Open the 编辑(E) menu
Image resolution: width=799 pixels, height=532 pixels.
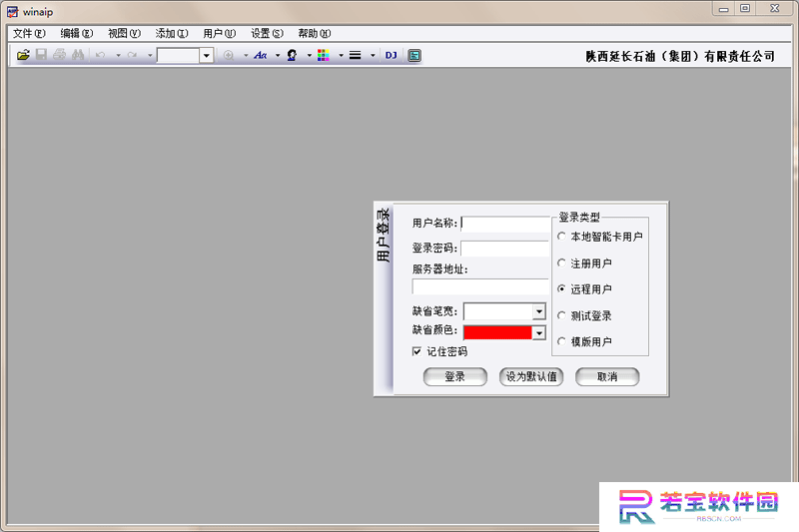tap(77, 34)
